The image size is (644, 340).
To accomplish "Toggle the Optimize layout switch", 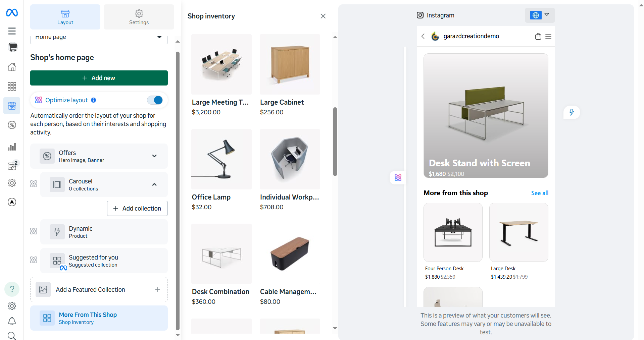I will click(x=155, y=100).
